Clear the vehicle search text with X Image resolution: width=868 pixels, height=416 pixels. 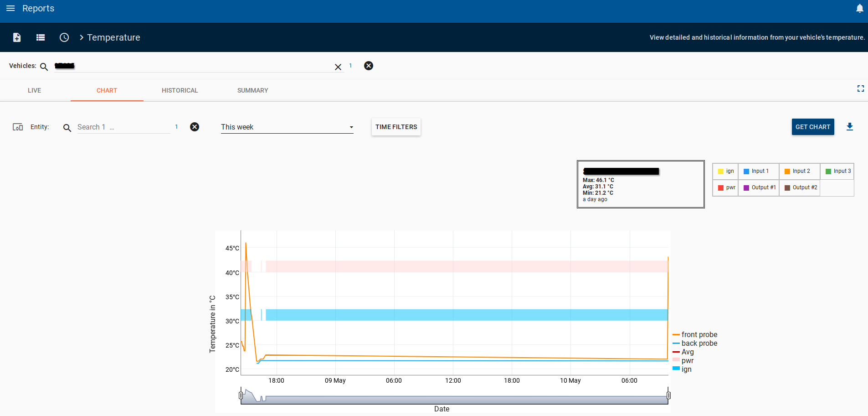coord(338,67)
